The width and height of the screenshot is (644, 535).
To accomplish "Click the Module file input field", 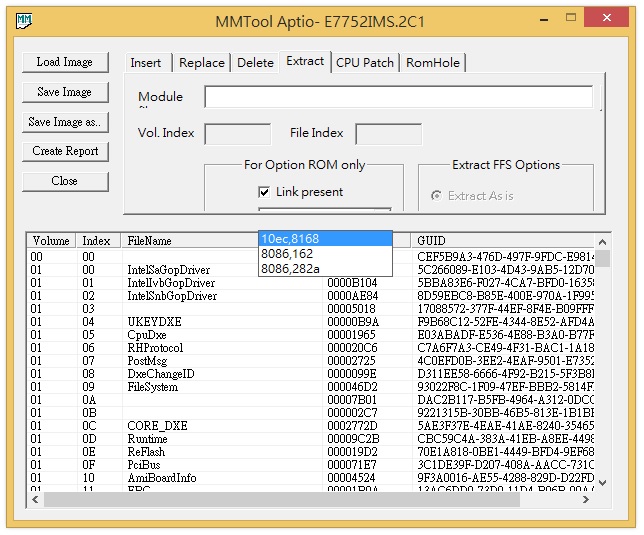I will (398, 97).
